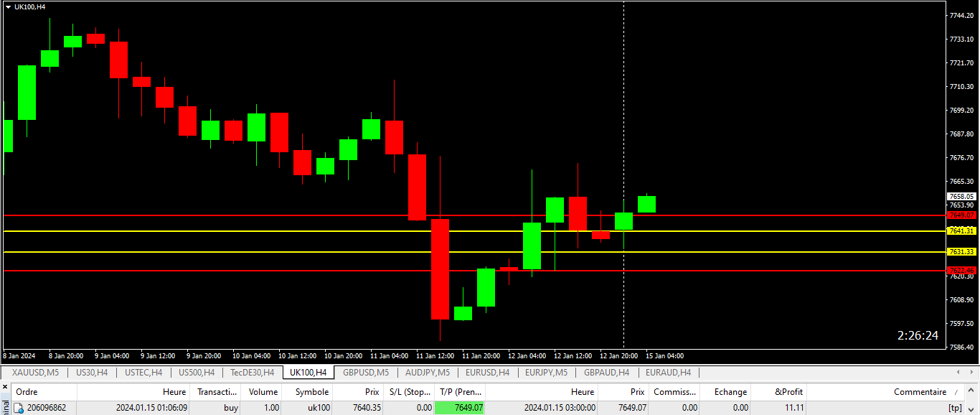This screenshot has height=415, width=980.
Task: Sort by the Volume column header
Action: (x=262, y=392)
